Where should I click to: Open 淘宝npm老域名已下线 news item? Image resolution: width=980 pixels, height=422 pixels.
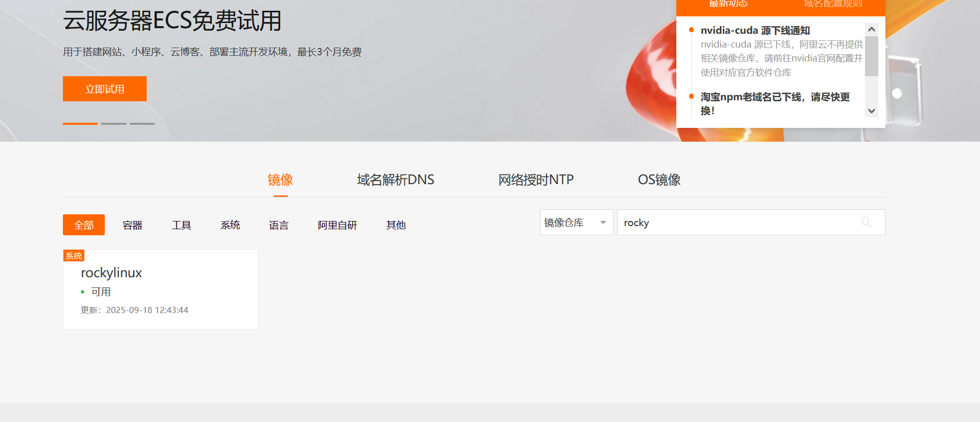[775, 103]
